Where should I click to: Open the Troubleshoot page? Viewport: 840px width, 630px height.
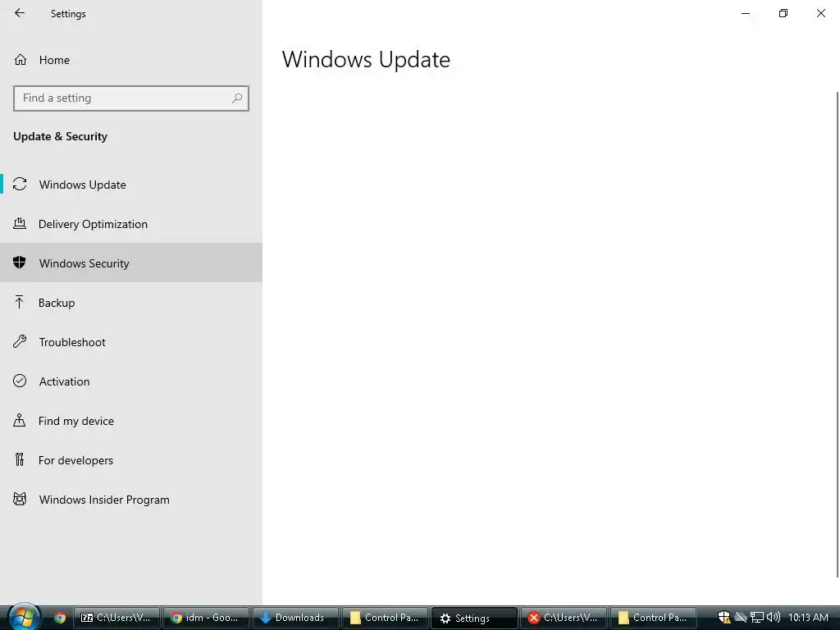point(131,342)
